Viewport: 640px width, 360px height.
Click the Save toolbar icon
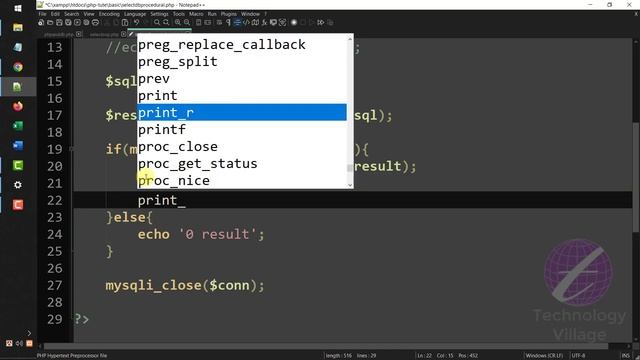tap(59, 22)
